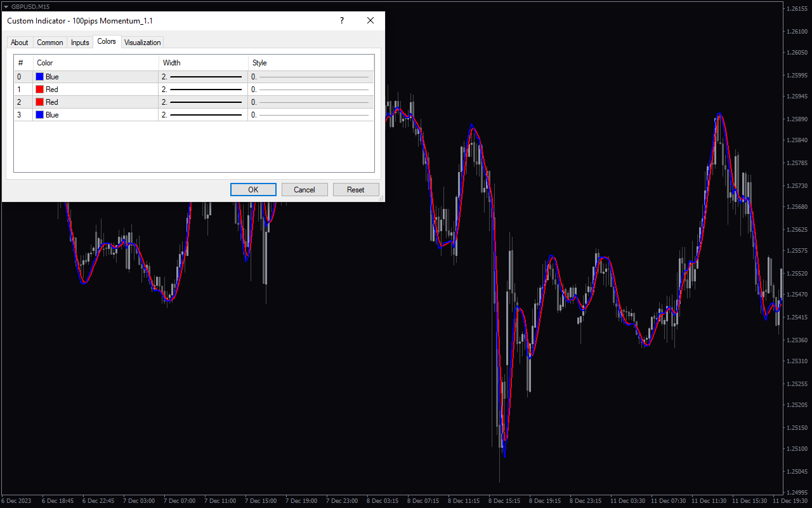Select row number 0 cell
This screenshot has height=508, width=812.
pos(23,77)
